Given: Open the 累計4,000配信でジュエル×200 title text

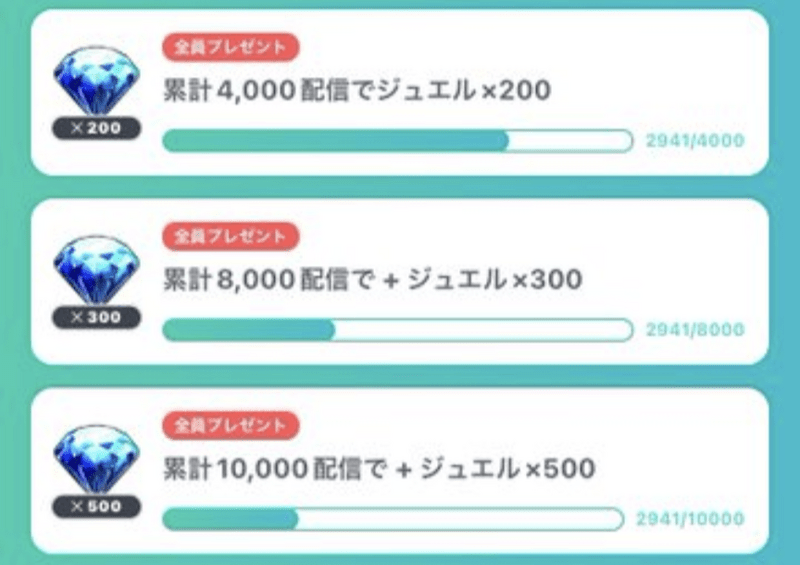Looking at the screenshot, I should tap(357, 91).
